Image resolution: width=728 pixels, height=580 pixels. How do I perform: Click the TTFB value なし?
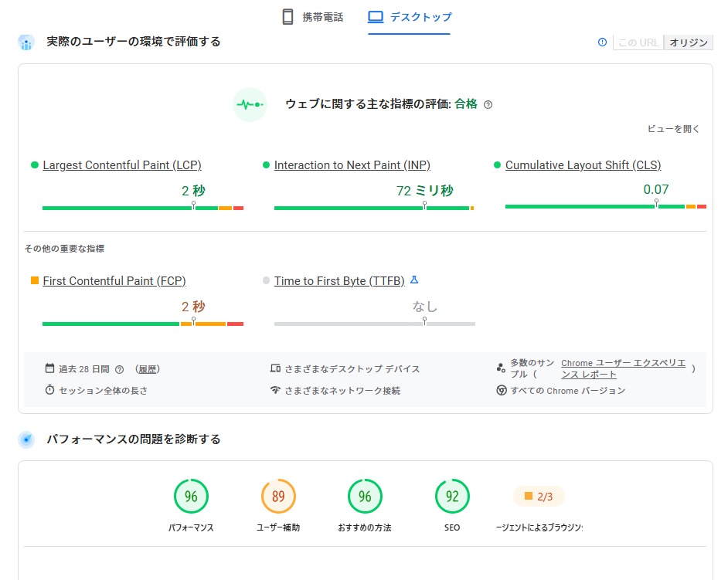424,307
